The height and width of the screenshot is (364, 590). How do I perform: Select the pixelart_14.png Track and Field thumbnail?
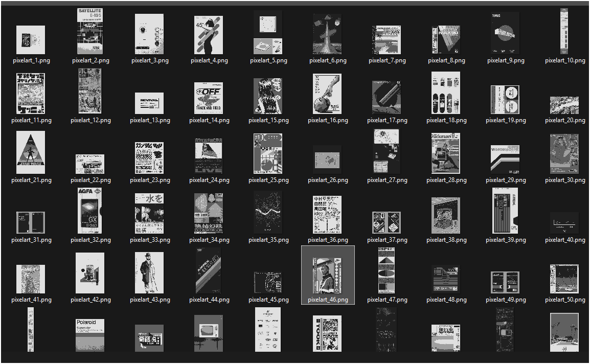click(x=209, y=98)
